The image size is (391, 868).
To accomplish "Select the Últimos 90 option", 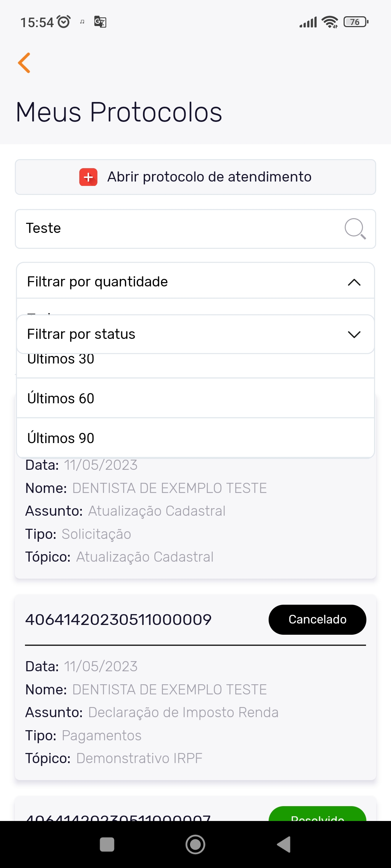I will point(195,438).
